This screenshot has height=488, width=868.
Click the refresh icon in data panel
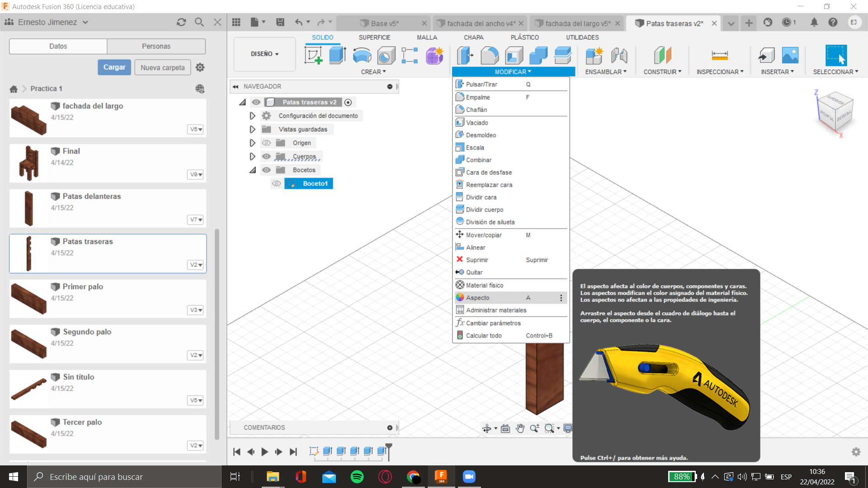[x=181, y=22]
